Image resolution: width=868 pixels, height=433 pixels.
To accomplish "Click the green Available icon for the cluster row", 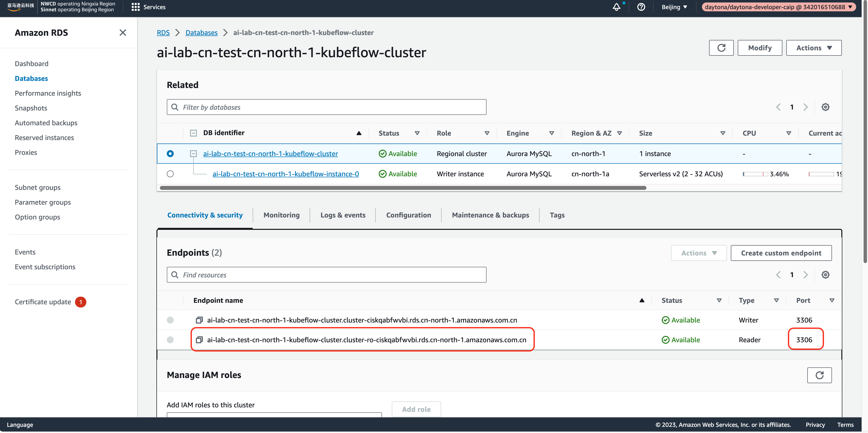I will 382,154.
